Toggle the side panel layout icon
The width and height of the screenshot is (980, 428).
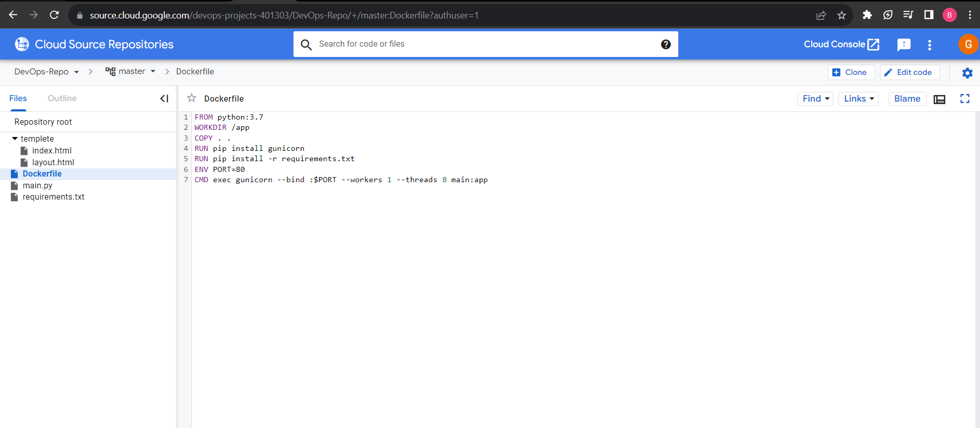(939, 99)
